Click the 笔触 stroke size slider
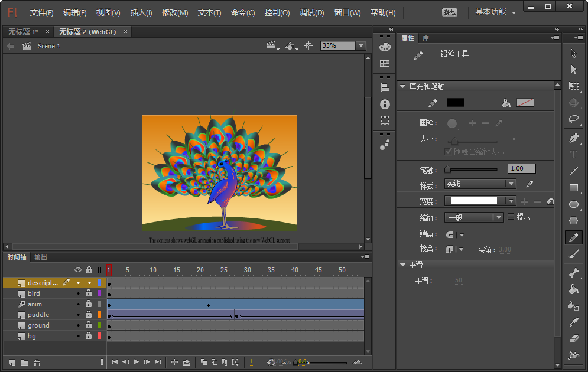This screenshot has height=372, width=588. click(x=472, y=169)
